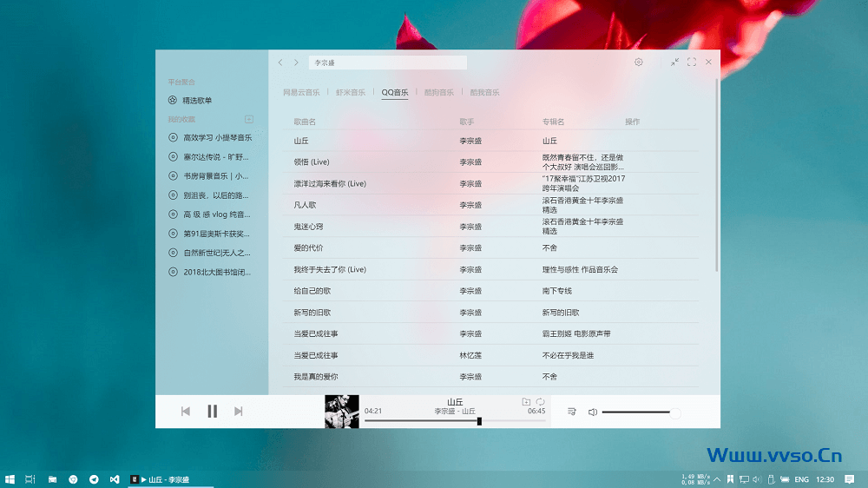The height and width of the screenshot is (488, 868).
Task: Expand hidden system tray icons
Action: pyautogui.click(x=719, y=479)
